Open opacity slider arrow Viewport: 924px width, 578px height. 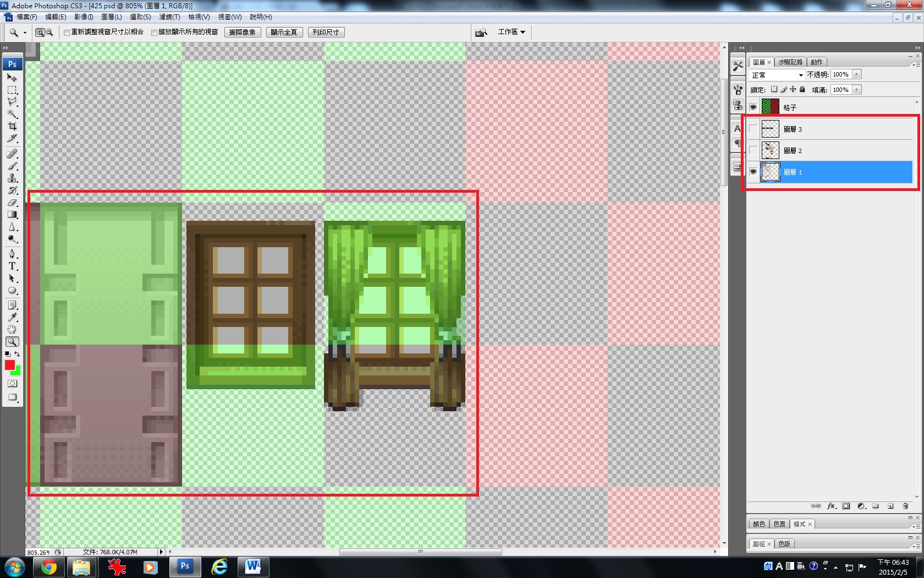click(x=856, y=74)
